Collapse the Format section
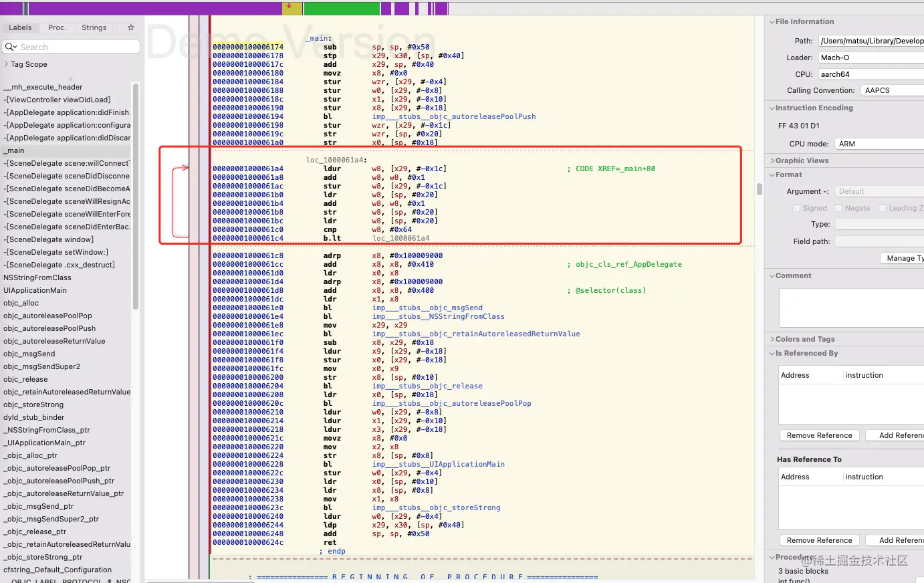 [x=771, y=174]
